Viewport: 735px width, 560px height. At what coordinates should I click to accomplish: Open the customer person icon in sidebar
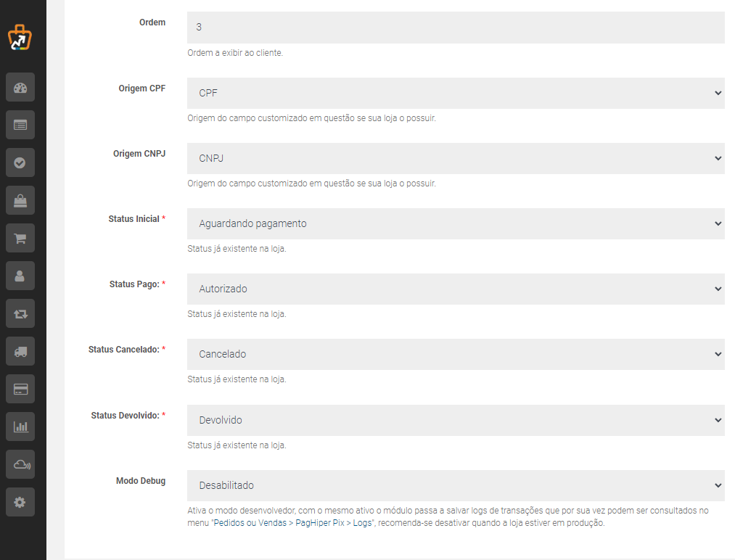20,276
